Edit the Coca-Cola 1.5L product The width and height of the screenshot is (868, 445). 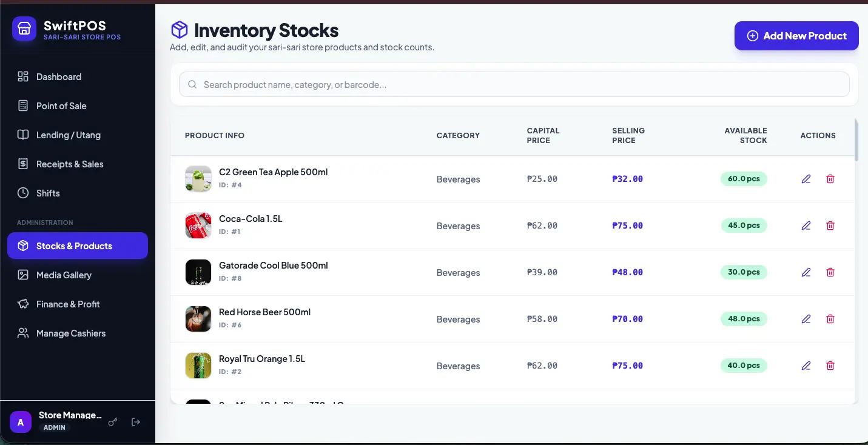coord(806,226)
